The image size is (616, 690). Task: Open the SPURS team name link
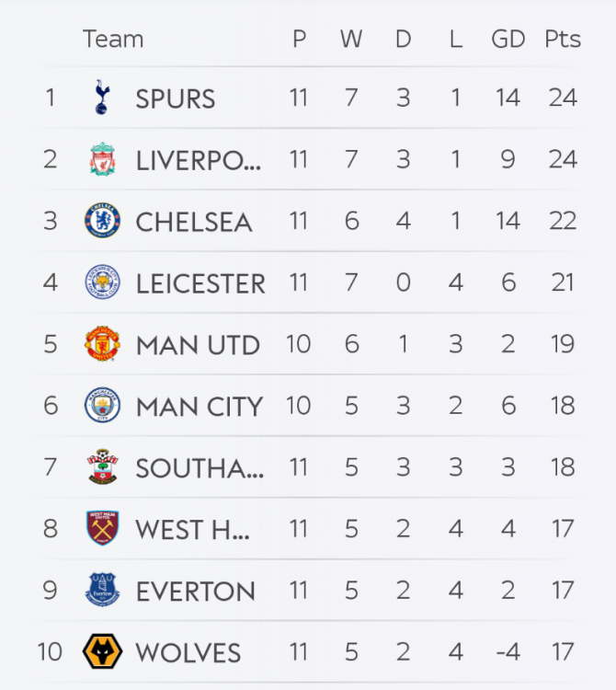(x=176, y=98)
